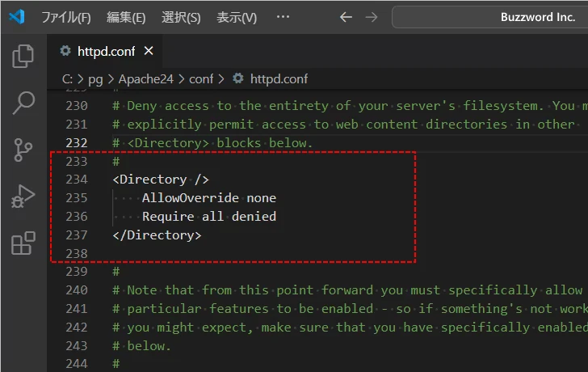The image size is (588, 372).
Task: Select the conf breadcrumb segment
Action: click(x=201, y=78)
